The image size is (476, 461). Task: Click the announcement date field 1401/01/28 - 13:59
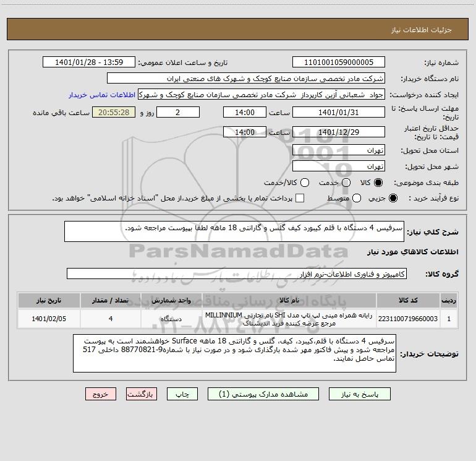coord(89,62)
